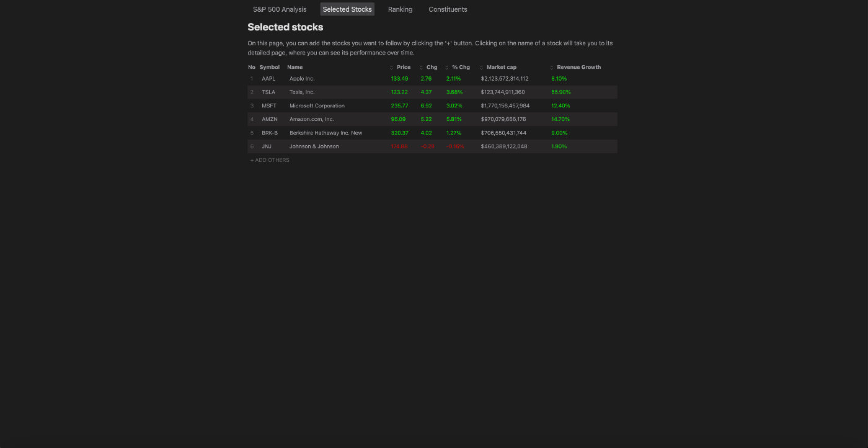Screen dimensions: 868x448
Task: Click the MSFT symbol cell
Action: [x=269, y=106]
